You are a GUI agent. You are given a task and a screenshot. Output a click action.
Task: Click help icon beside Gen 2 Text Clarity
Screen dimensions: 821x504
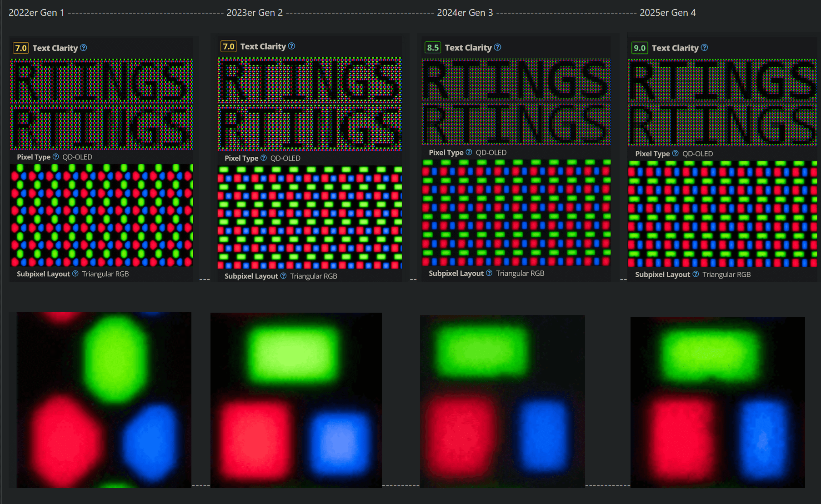292,46
